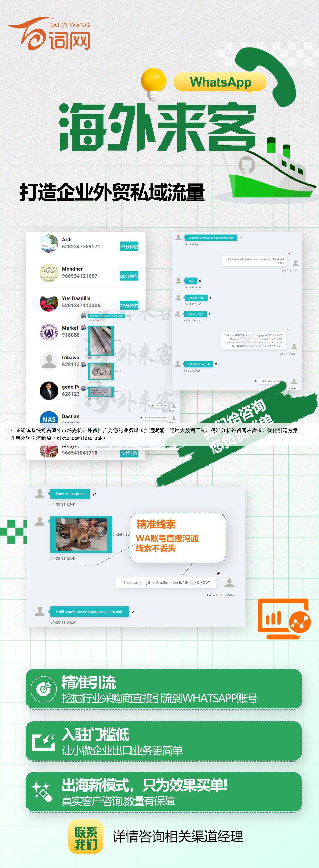Open Ardi's profile avatar
The image size is (319, 868).
click(49, 243)
